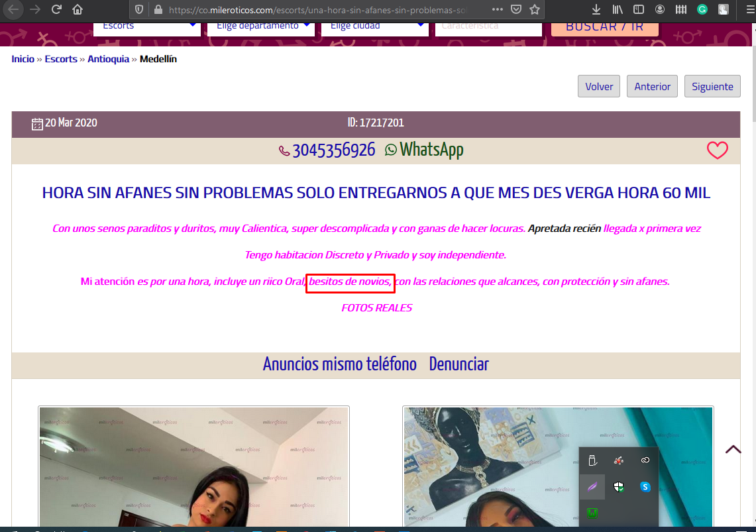This screenshot has height=532, width=756.
Task: Click the BUSCAR / IR button
Action: [605, 28]
